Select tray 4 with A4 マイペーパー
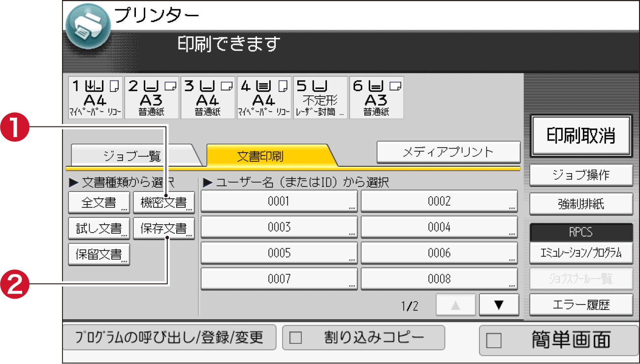Viewport: 640px width, 364px height. coord(263,97)
